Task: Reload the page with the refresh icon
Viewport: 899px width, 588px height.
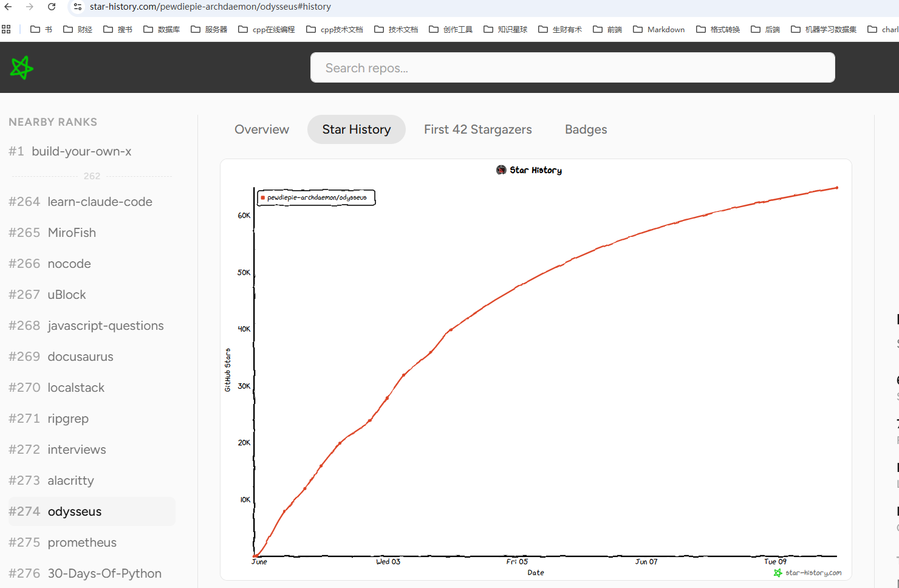Action: 52,7
